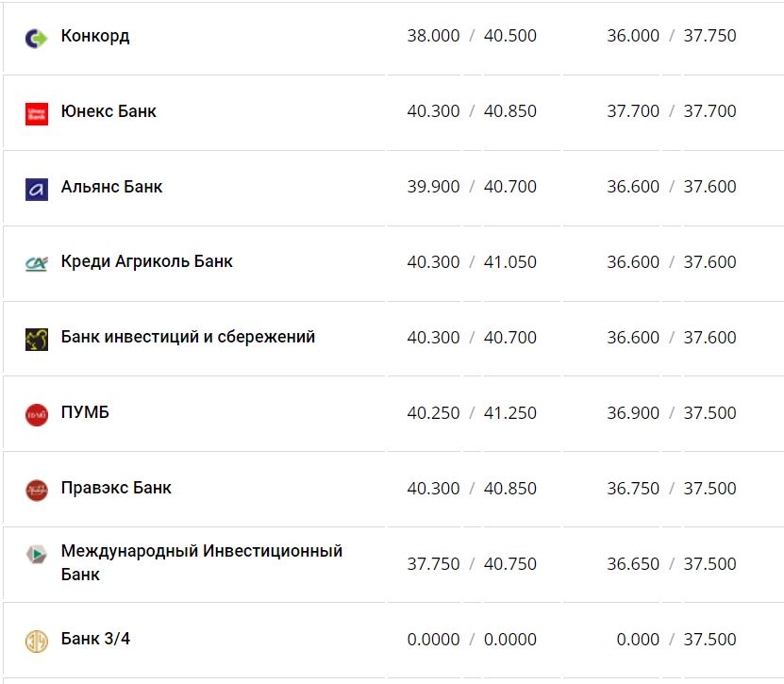Click the Правэкс Банк logo icon
This screenshot has height=684, width=784.
pos(36,490)
